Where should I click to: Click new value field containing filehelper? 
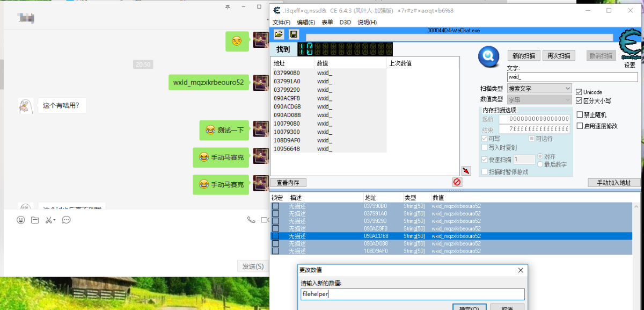click(412, 294)
